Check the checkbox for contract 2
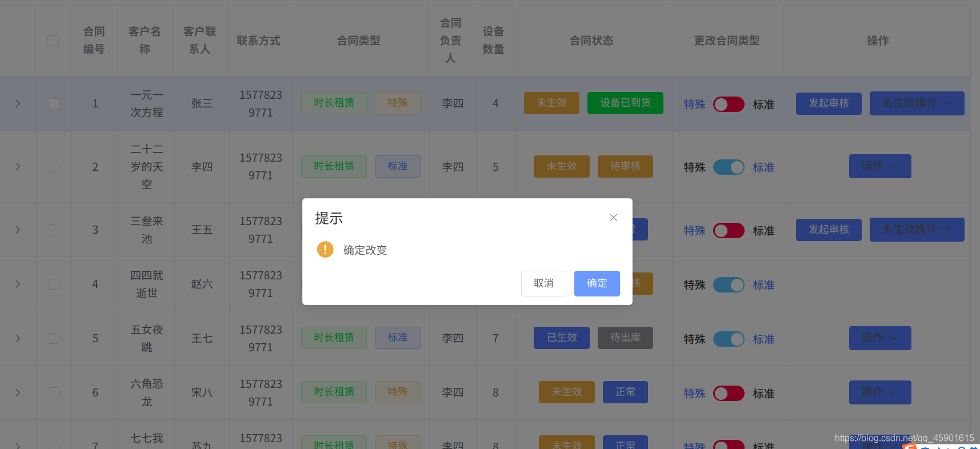This screenshot has height=449, width=980. (x=54, y=167)
